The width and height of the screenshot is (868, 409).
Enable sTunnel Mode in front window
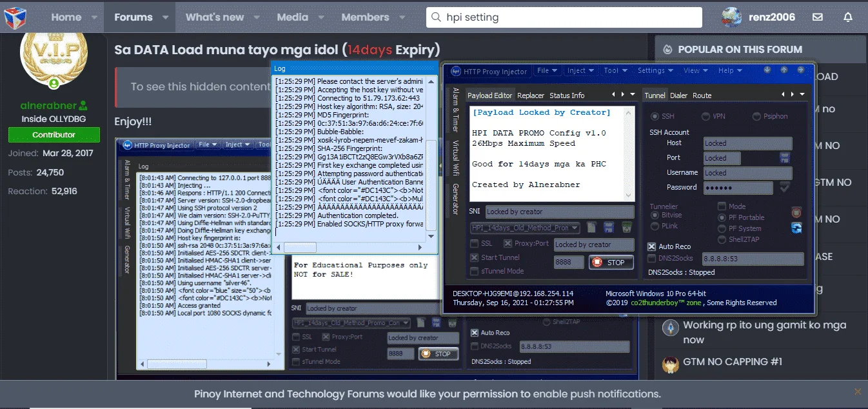(475, 271)
